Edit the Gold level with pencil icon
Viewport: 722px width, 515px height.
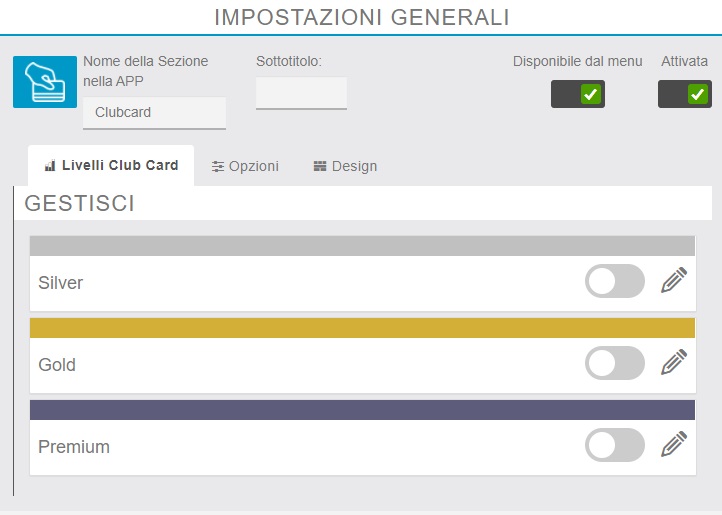tap(675, 363)
